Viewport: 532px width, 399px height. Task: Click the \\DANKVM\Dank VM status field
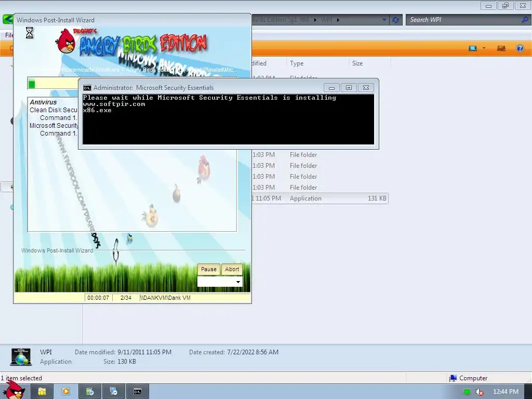[x=195, y=298]
